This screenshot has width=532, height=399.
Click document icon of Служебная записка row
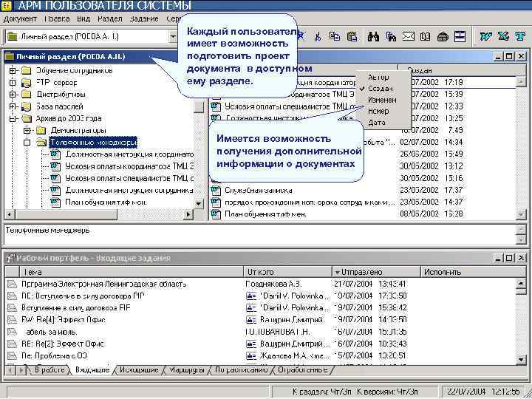click(216, 190)
